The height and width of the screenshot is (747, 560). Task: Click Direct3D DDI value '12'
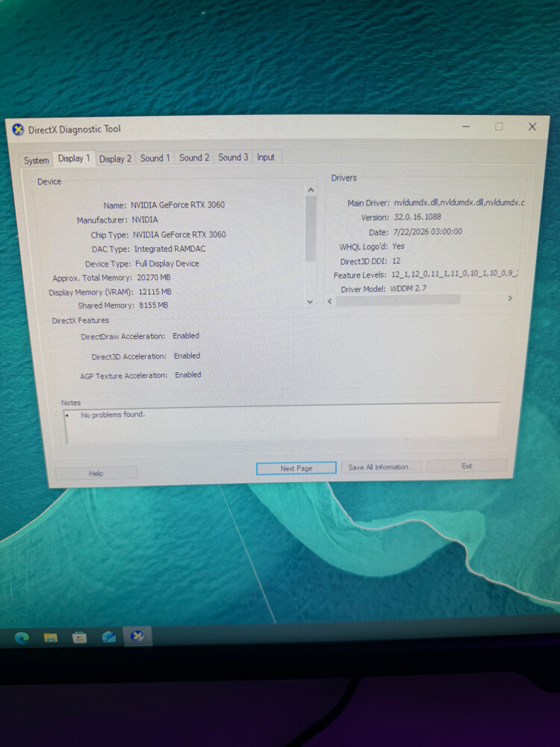pos(396,261)
